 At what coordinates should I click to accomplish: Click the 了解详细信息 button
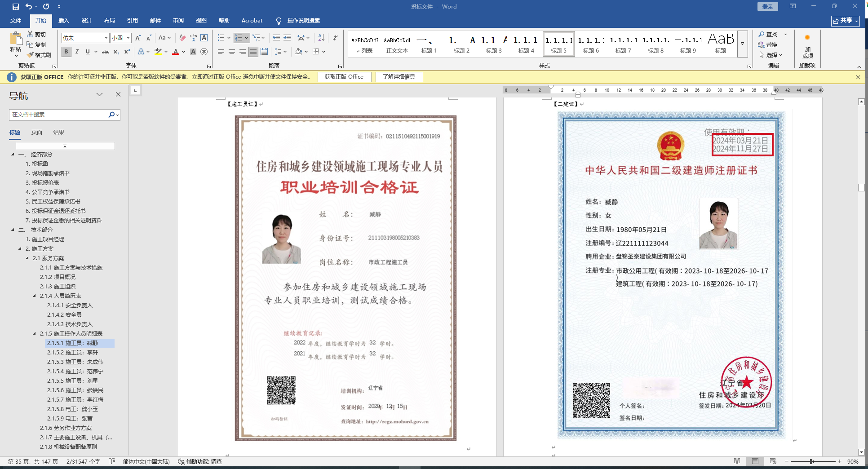tap(399, 77)
